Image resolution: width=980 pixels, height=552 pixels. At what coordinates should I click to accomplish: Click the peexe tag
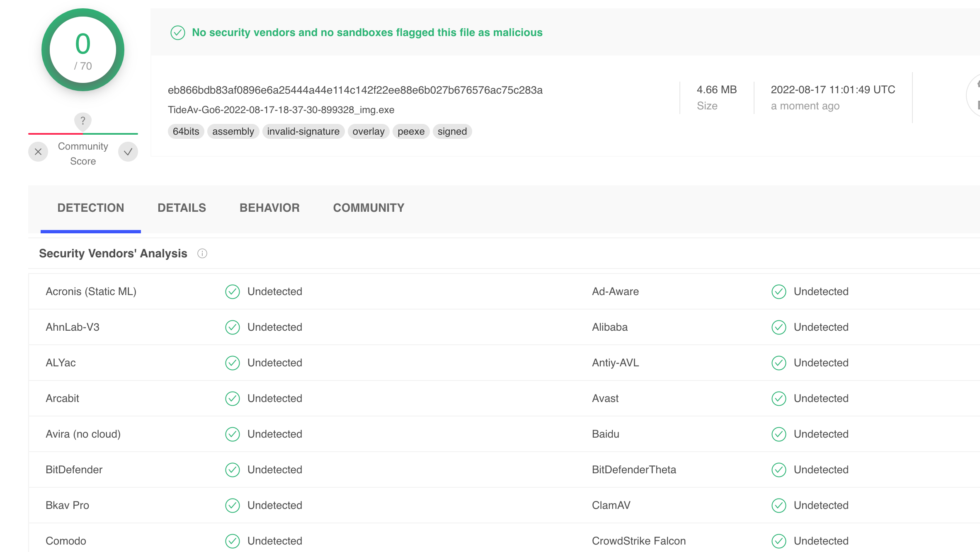(411, 131)
